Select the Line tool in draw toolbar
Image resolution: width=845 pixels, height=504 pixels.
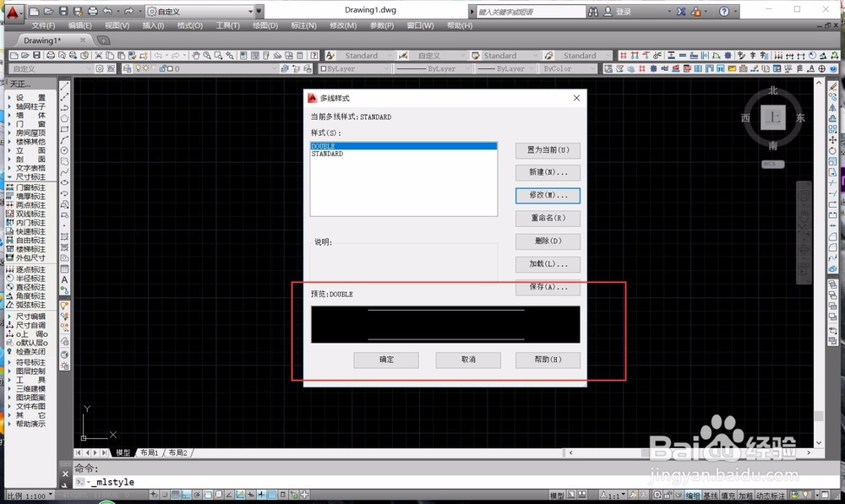65,86
